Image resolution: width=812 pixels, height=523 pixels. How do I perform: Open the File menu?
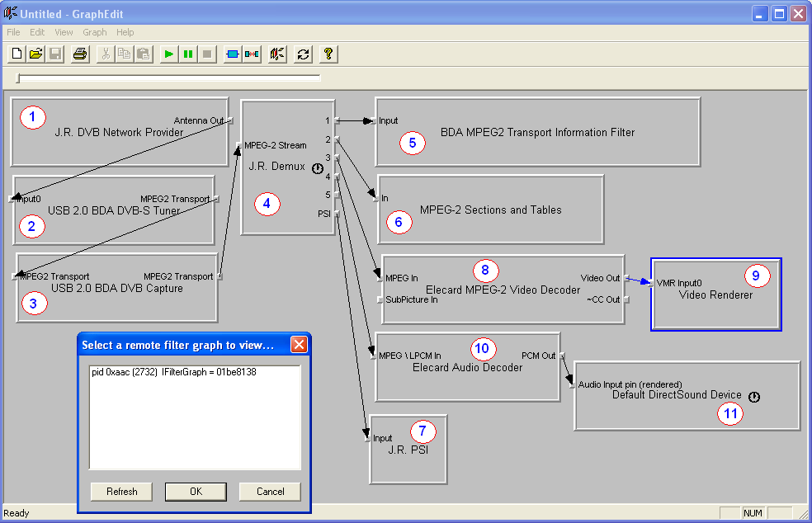click(x=13, y=32)
